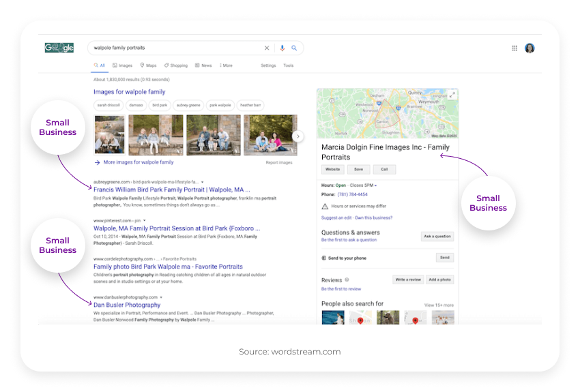This screenshot has width=580, height=392.
Task: Expand danbuslerphotography.com result options arrow
Action: (161, 297)
